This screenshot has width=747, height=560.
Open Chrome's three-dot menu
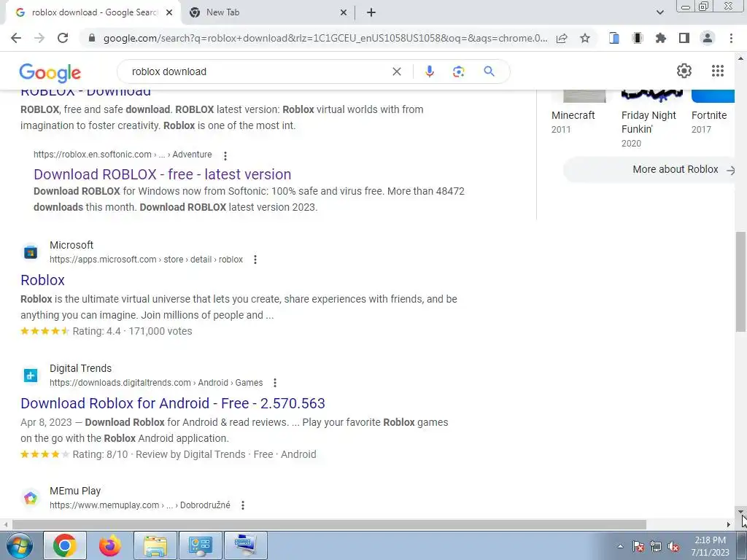731,38
